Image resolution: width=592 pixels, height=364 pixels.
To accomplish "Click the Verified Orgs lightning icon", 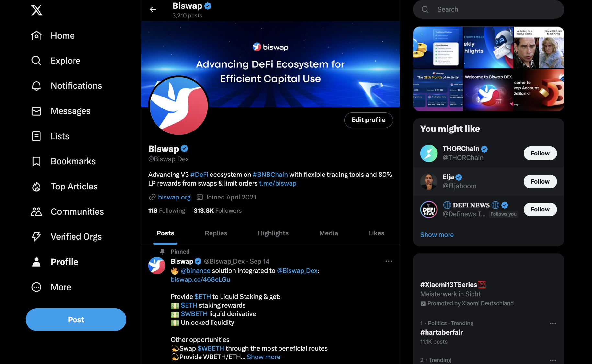I will (36, 236).
